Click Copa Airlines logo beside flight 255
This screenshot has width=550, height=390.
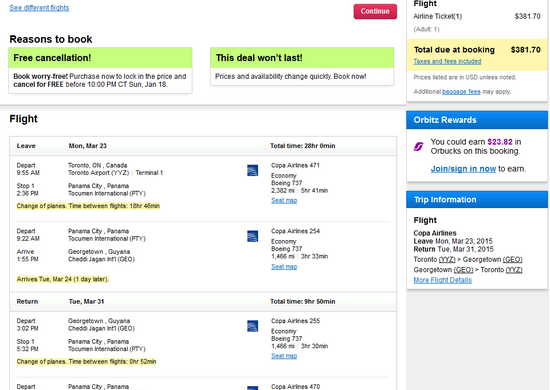(253, 326)
